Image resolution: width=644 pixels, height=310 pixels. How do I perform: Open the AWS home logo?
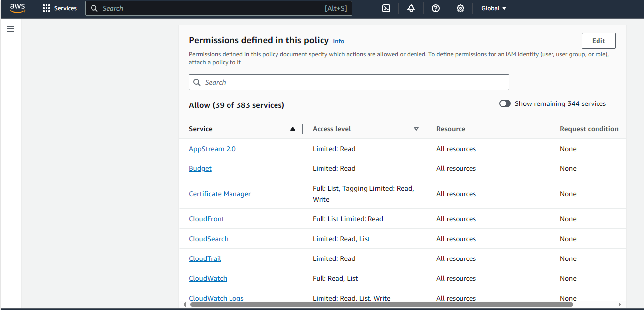pyautogui.click(x=17, y=8)
